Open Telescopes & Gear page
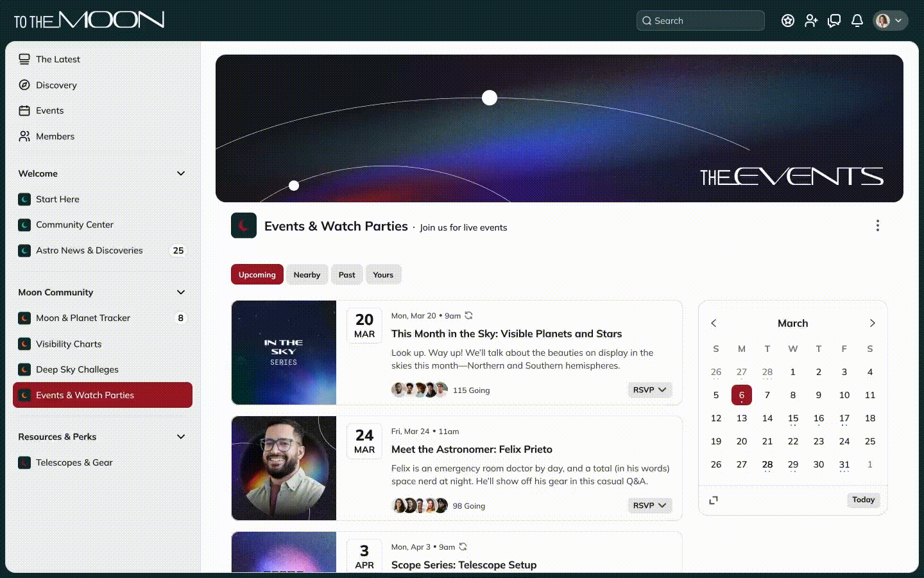 (103, 462)
